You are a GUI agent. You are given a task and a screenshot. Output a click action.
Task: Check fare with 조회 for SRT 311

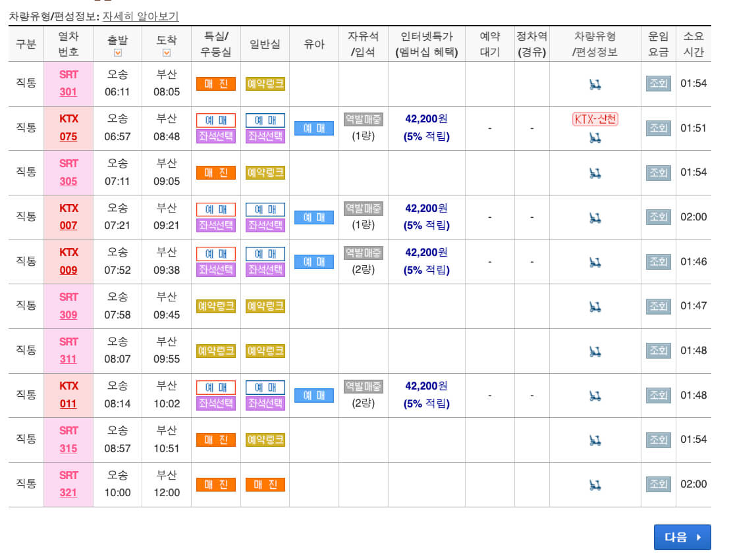[658, 351]
